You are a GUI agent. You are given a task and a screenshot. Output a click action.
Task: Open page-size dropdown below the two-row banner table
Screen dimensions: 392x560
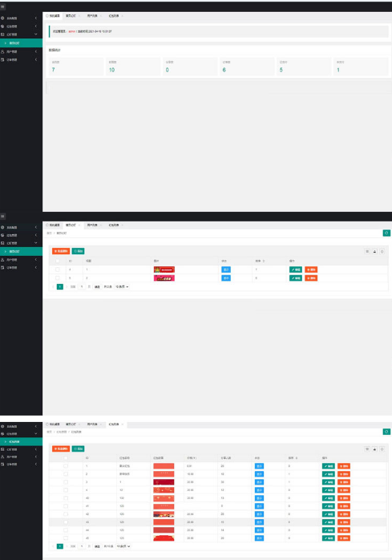[122, 286]
